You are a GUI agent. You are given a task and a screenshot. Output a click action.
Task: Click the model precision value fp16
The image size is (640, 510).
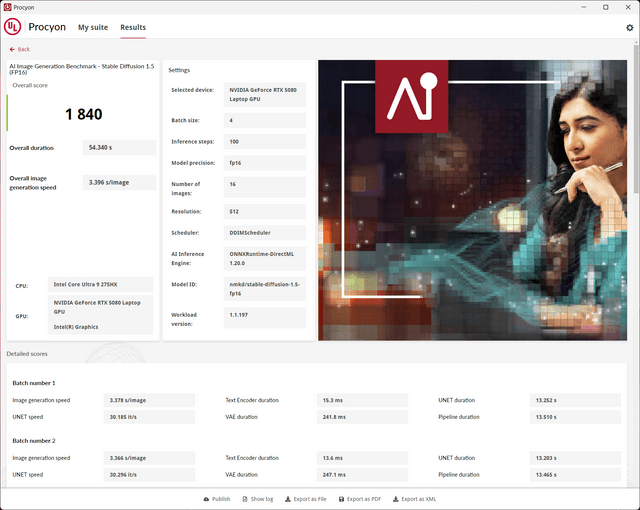pyautogui.click(x=264, y=163)
